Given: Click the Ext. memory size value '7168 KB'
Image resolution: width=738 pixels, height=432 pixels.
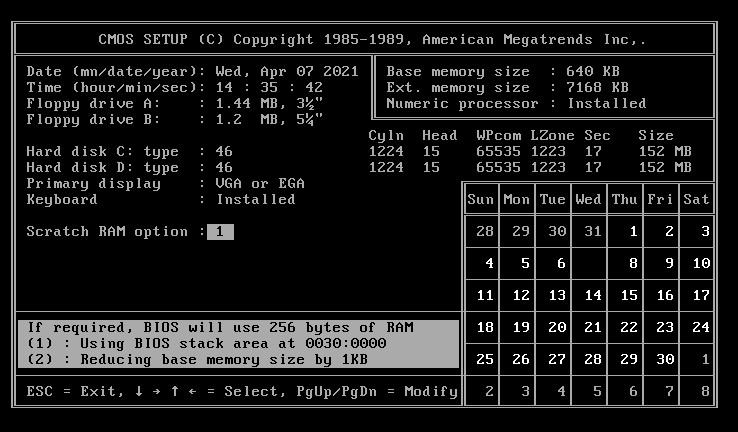Looking at the screenshot, I should [598, 88].
